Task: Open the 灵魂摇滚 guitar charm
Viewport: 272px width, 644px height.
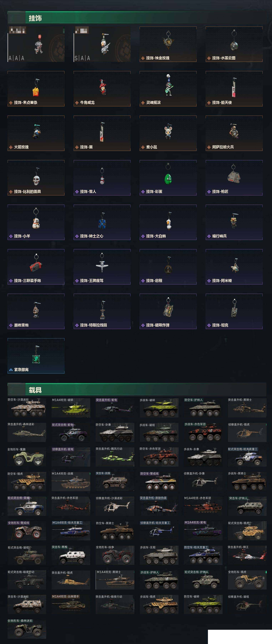Action: (168, 89)
